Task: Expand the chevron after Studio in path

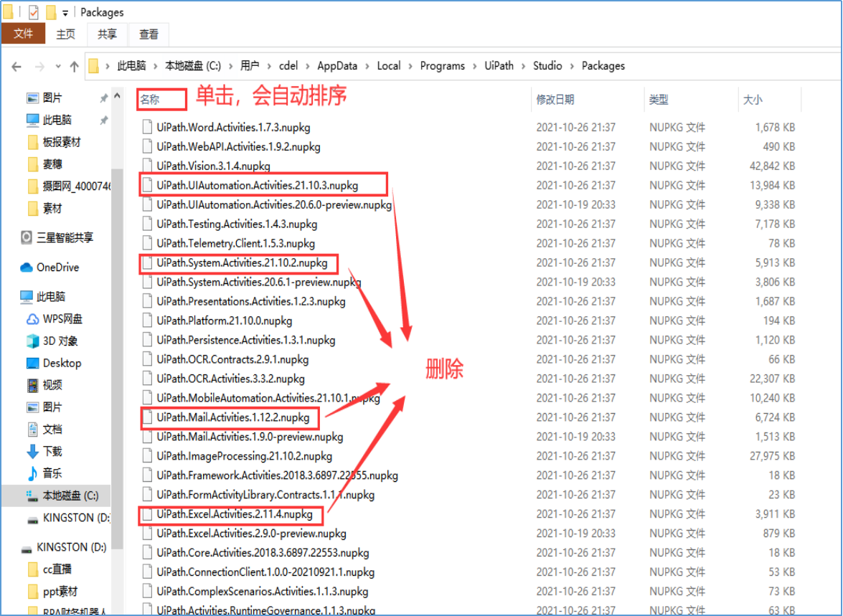Action: click(572, 67)
